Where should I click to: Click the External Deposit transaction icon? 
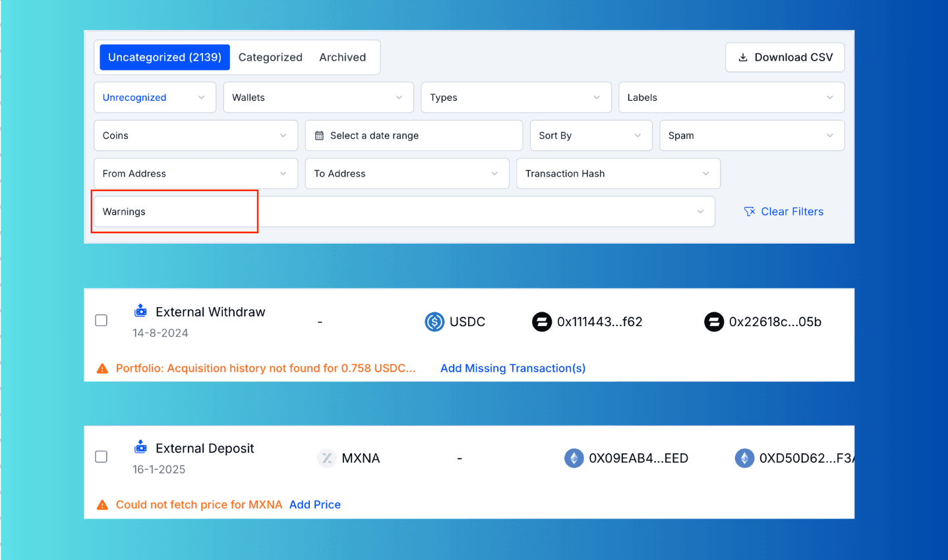140,447
